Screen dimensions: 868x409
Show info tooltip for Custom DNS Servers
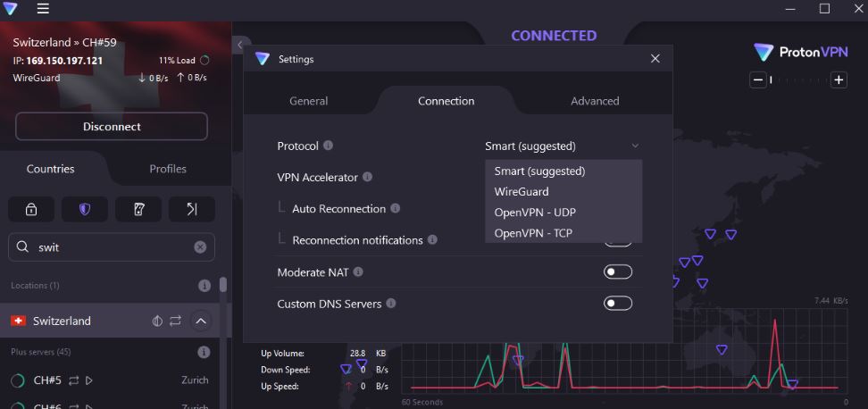(x=391, y=304)
